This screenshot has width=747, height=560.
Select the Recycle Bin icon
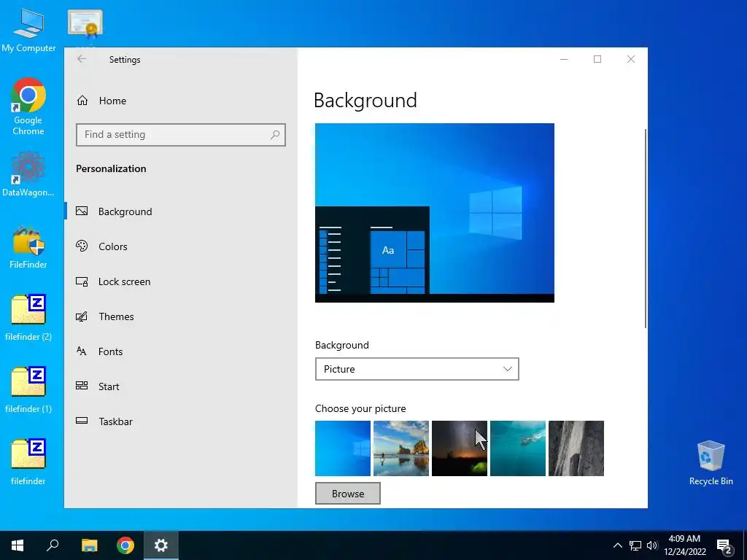tap(711, 463)
